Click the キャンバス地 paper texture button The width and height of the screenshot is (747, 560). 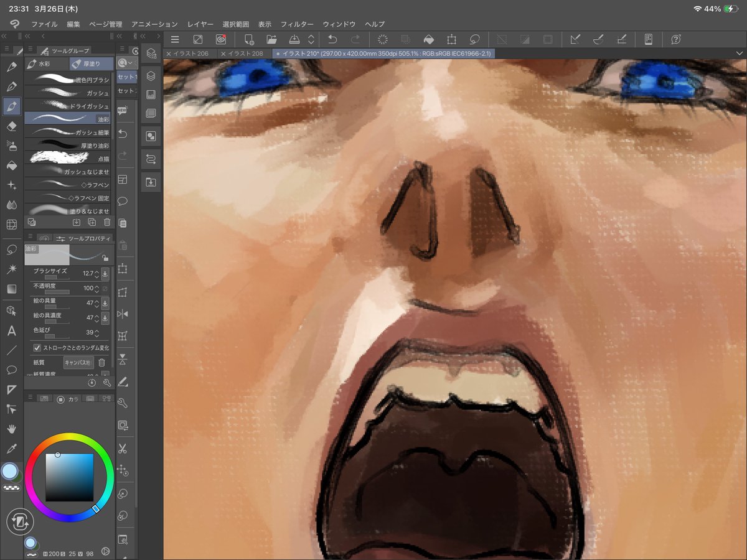click(x=78, y=362)
